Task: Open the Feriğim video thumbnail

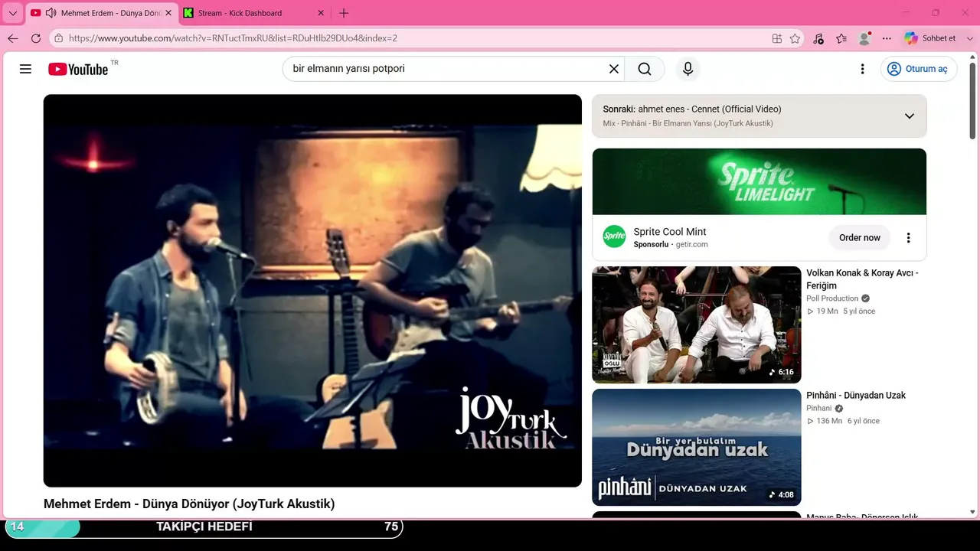Action: click(x=697, y=324)
